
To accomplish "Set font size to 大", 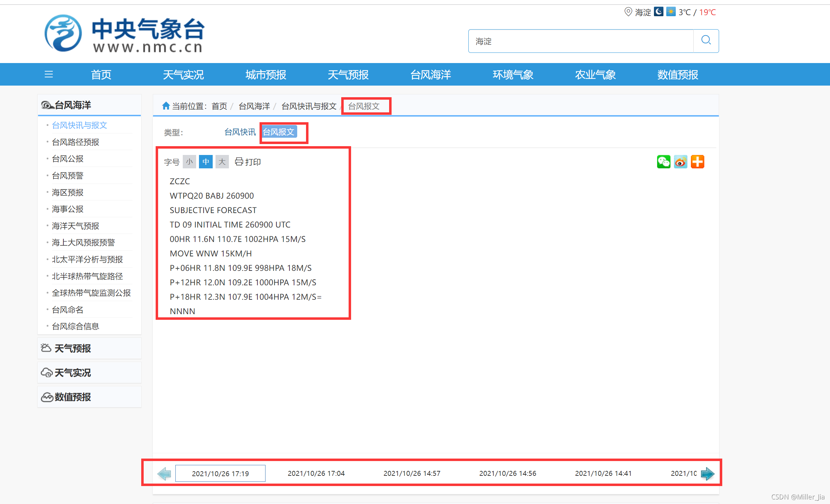I will pyautogui.click(x=222, y=162).
